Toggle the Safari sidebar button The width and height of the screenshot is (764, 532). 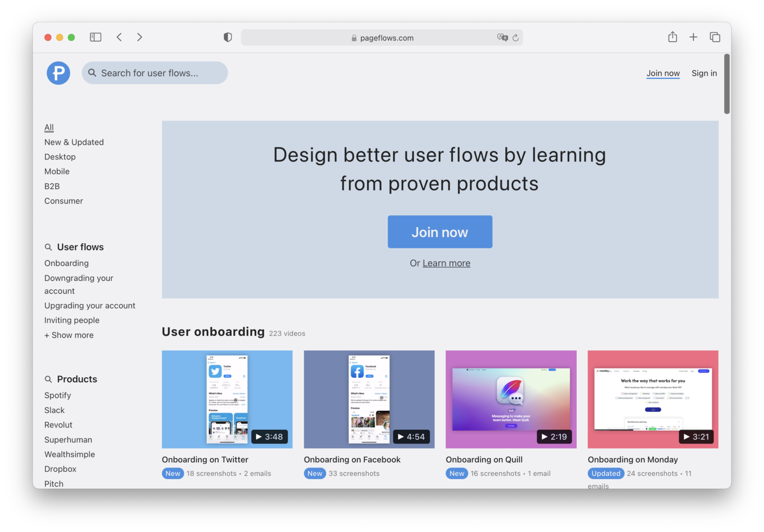coord(95,37)
